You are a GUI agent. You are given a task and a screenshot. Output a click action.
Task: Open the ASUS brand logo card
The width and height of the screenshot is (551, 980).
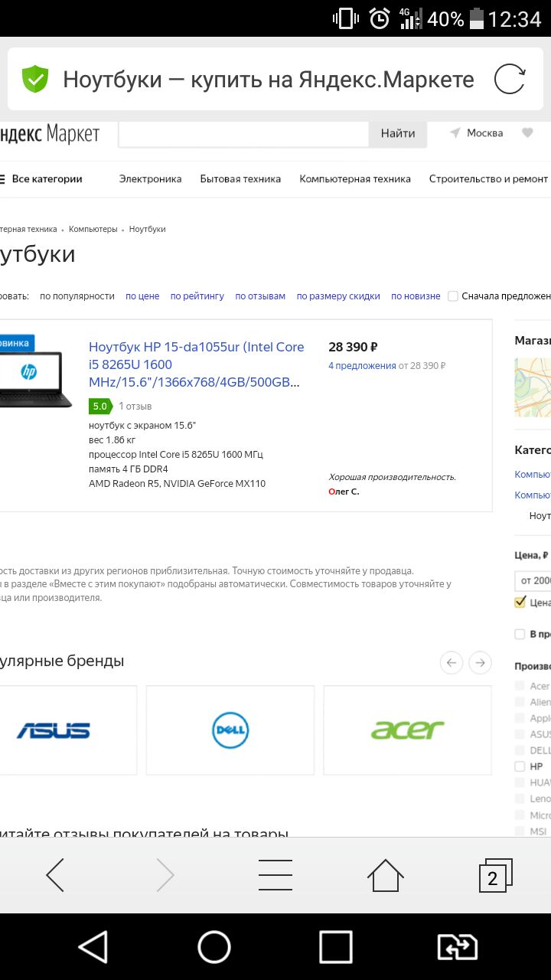pos(68,730)
